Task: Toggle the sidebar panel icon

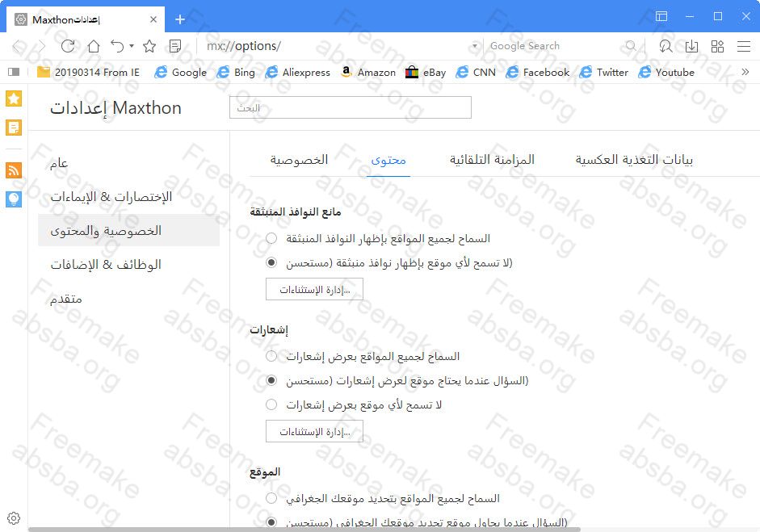Action: 14,72
